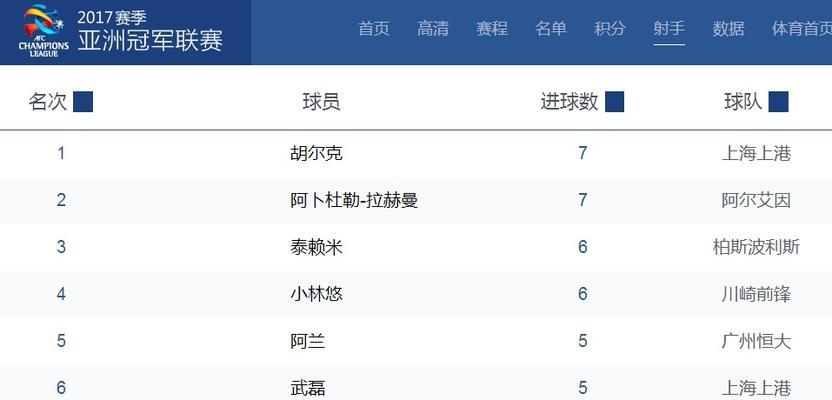Viewport: 832px width, 400px height.
Task: Go to the 赛程 schedule tab
Action: [x=491, y=28]
